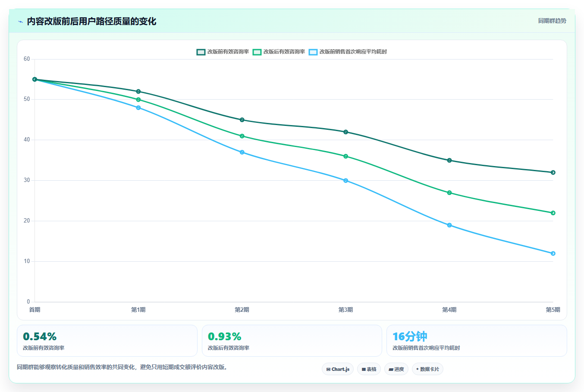The width and height of the screenshot is (584, 392).
Task: Click the panel title 内容改版前后用户路径质量的变化
Action: pos(91,21)
